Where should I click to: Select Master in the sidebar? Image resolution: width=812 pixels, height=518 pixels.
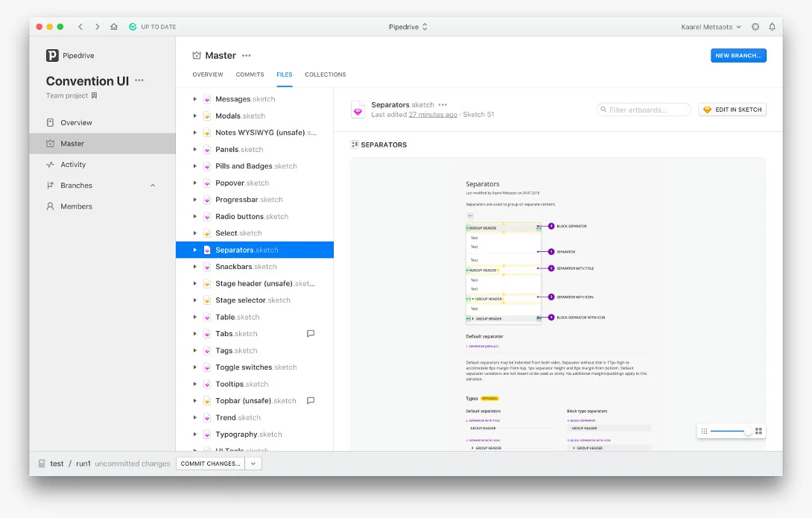click(x=103, y=144)
